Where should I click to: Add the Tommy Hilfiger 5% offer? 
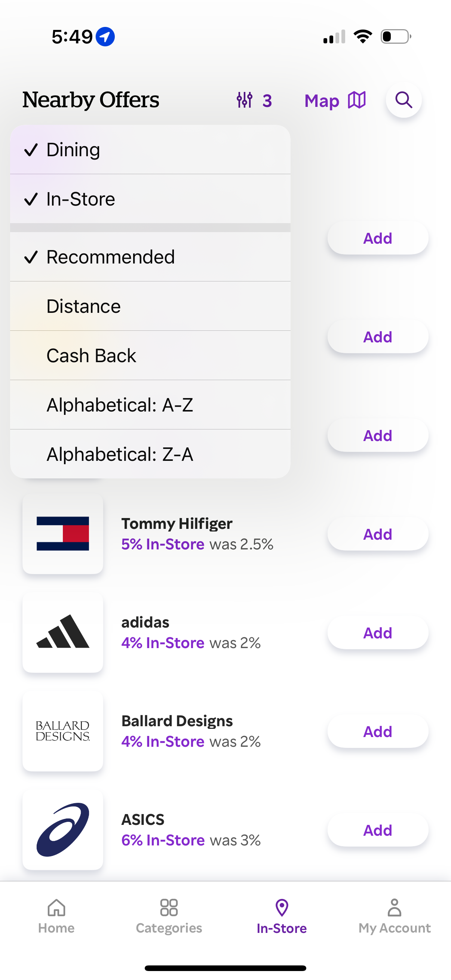point(377,534)
